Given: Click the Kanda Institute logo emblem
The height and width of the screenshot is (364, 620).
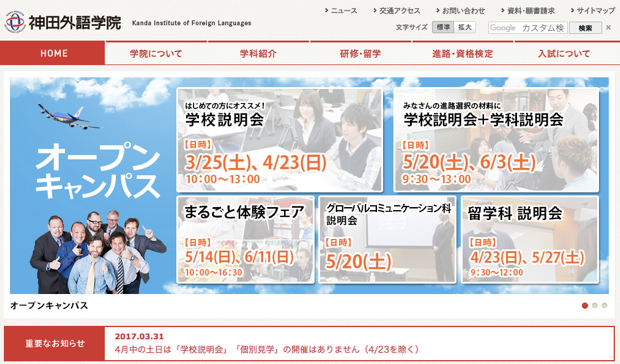Looking at the screenshot, I should pos(15,22).
